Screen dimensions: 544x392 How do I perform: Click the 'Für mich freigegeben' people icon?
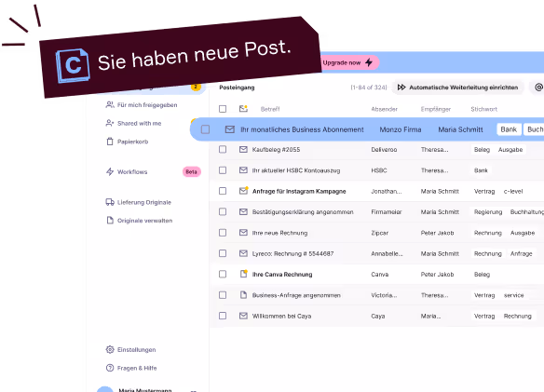(x=110, y=104)
